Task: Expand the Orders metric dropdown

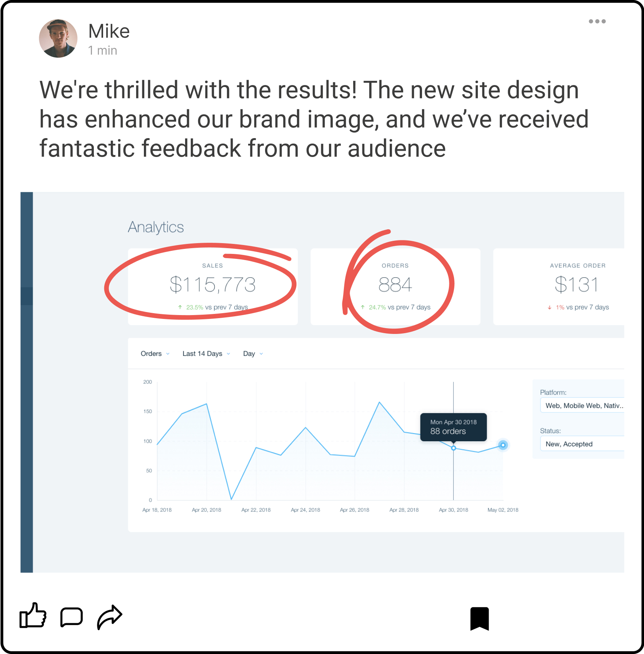Action: tap(155, 354)
